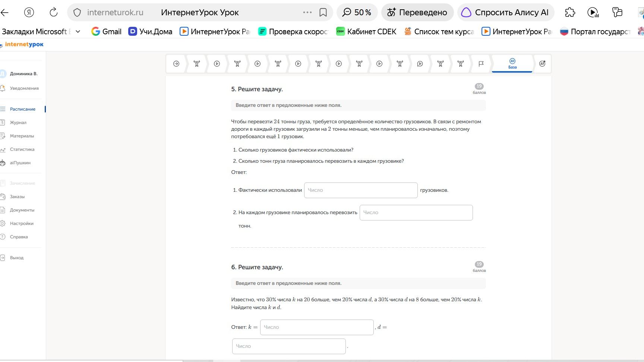Open the browser extensions puzzle icon

click(570, 12)
